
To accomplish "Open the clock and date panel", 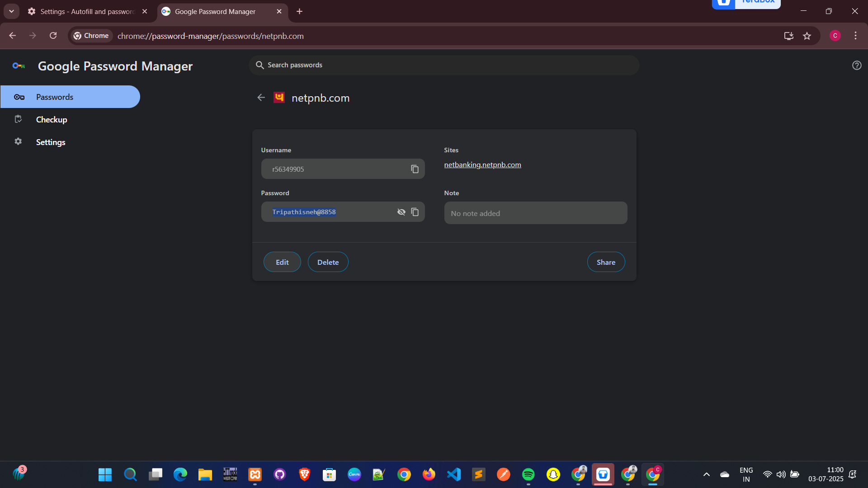I will point(826,474).
